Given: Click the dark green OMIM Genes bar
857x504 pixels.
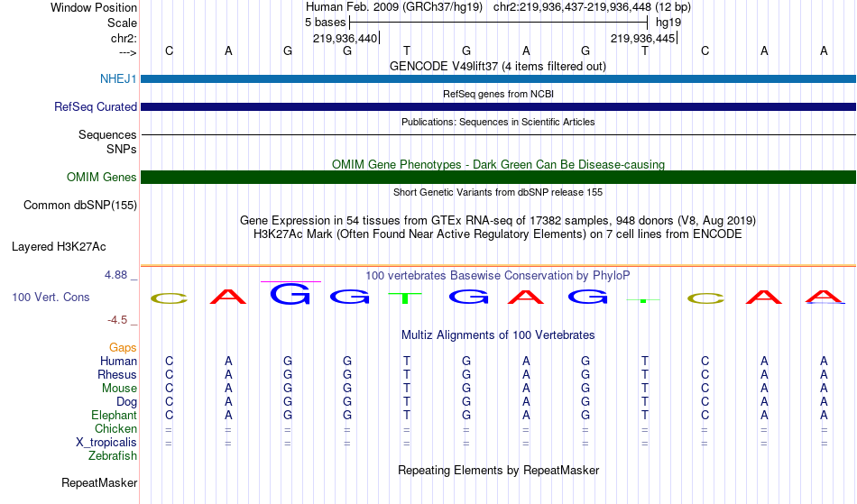Looking at the screenshot, I should (499, 177).
